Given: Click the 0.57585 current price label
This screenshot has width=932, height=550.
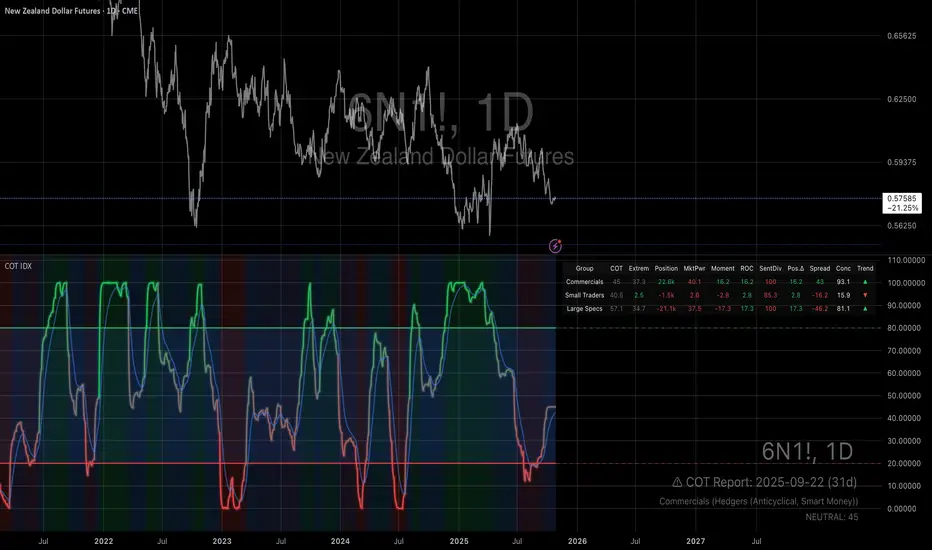Looking at the screenshot, I should tap(904, 200).
